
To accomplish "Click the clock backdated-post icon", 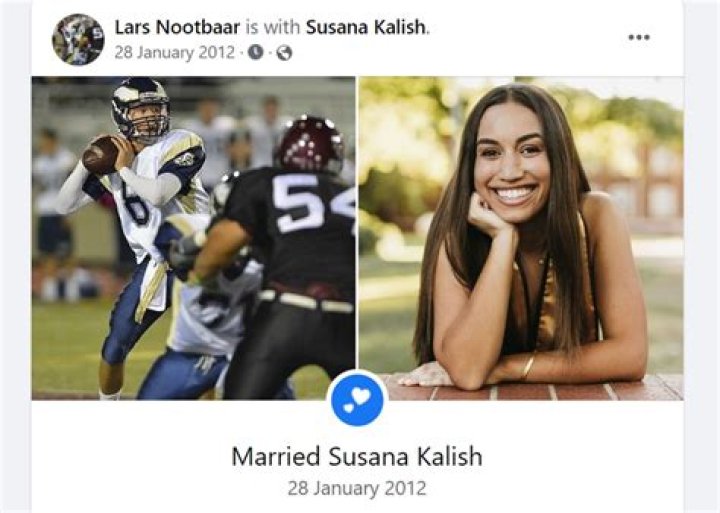I will (x=256, y=53).
